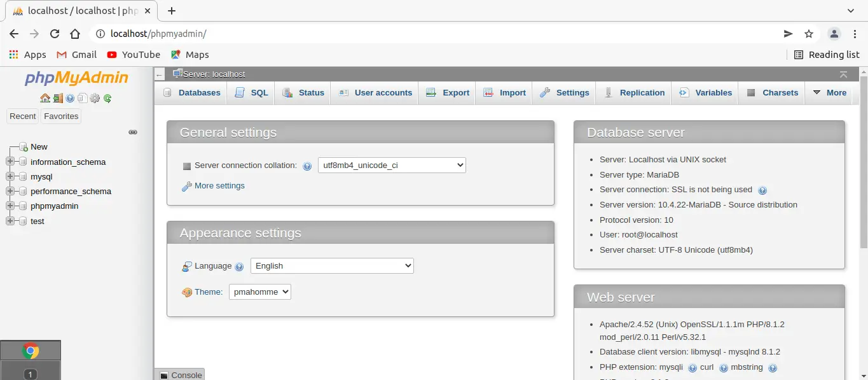Open a new browser tab with plus
This screenshot has width=868, height=380.
172,11
